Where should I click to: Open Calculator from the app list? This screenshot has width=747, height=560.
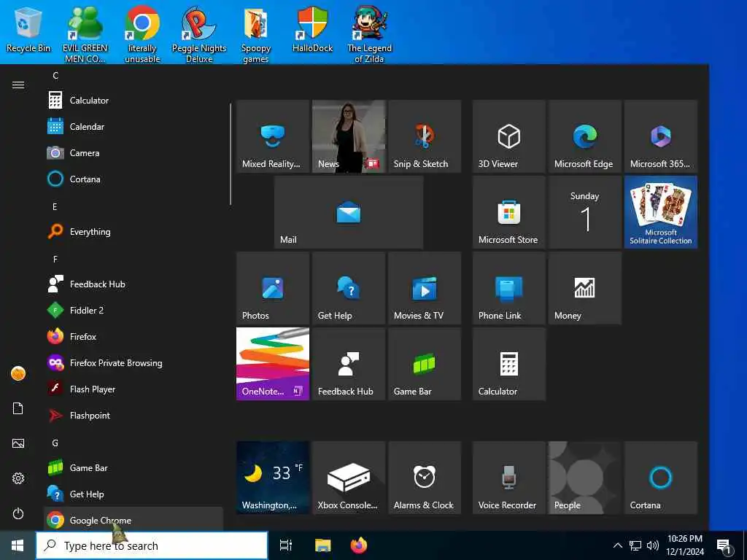133,101
